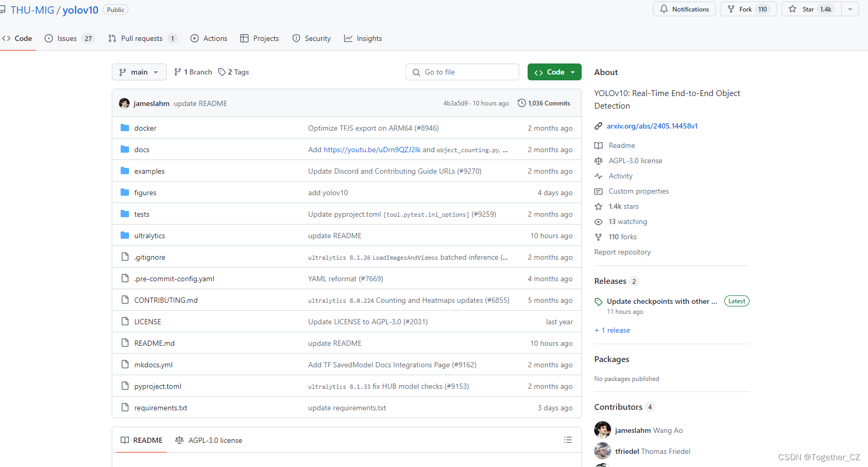
Task: Open the Pull requests tab
Action: click(143, 38)
